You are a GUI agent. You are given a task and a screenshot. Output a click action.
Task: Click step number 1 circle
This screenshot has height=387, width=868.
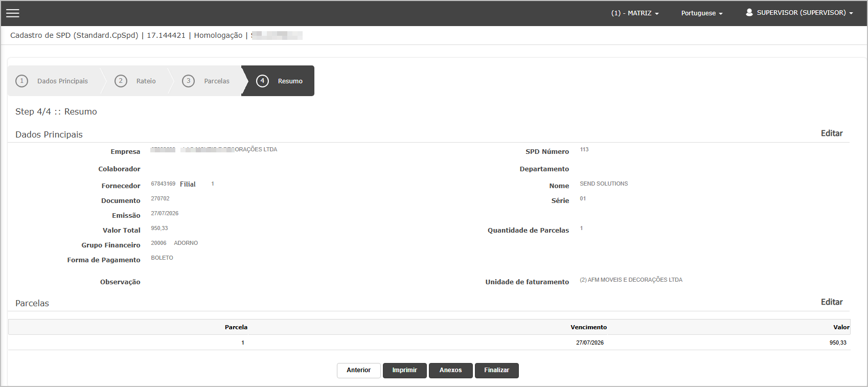(x=21, y=81)
